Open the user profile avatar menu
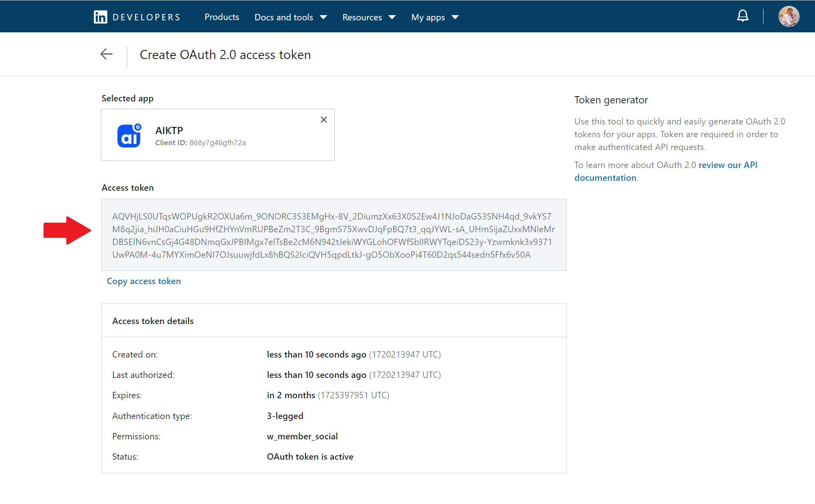Viewport: 815px width, 504px height. click(x=788, y=16)
